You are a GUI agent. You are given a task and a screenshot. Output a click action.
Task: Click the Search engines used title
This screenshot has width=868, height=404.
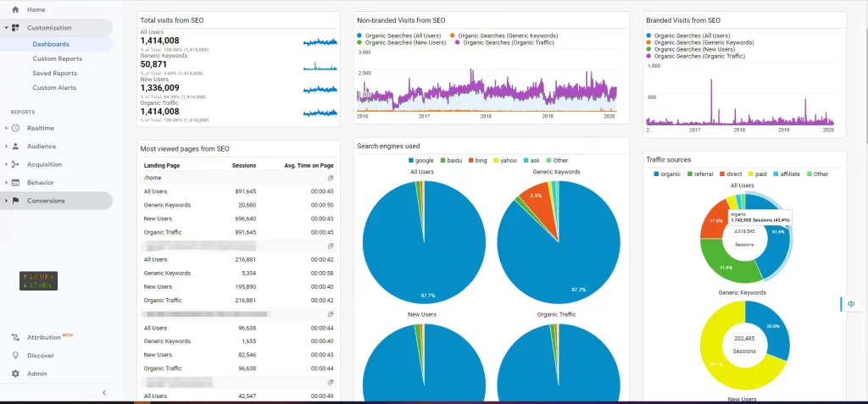click(388, 147)
